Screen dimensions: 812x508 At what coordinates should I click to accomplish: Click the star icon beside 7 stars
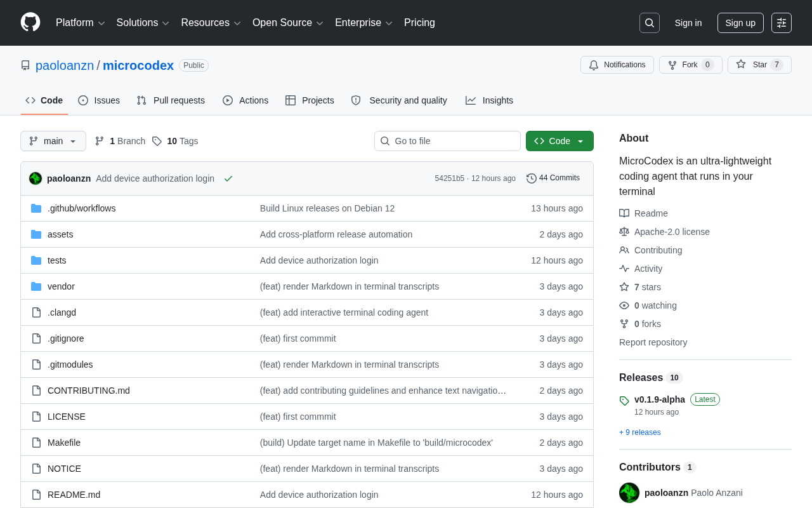[624, 287]
